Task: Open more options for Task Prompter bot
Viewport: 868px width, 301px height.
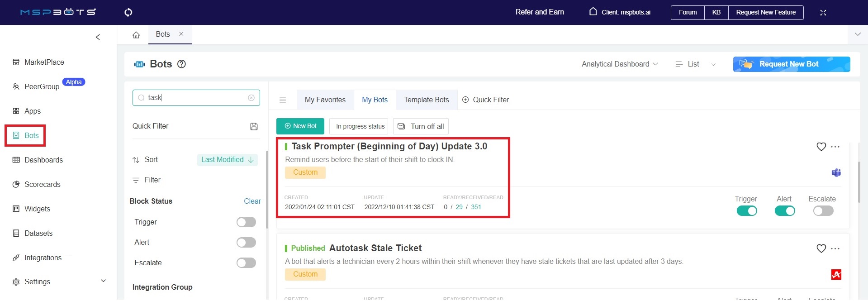Action: pos(835,147)
